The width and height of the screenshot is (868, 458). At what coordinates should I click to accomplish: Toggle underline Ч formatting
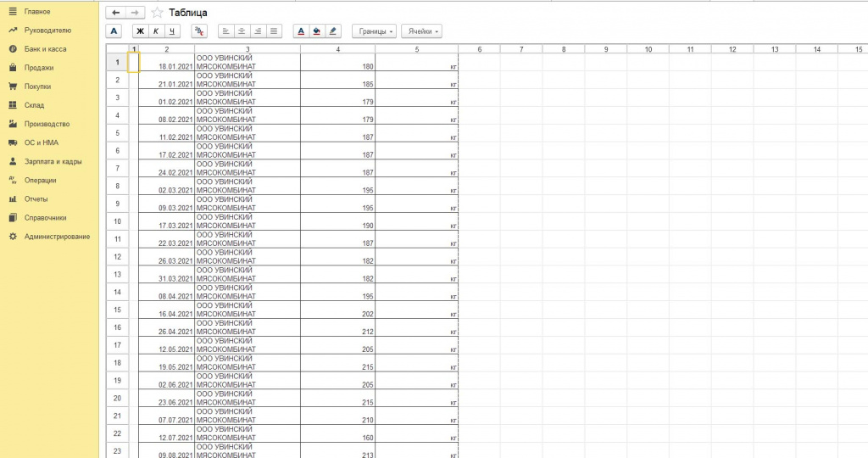[172, 31]
